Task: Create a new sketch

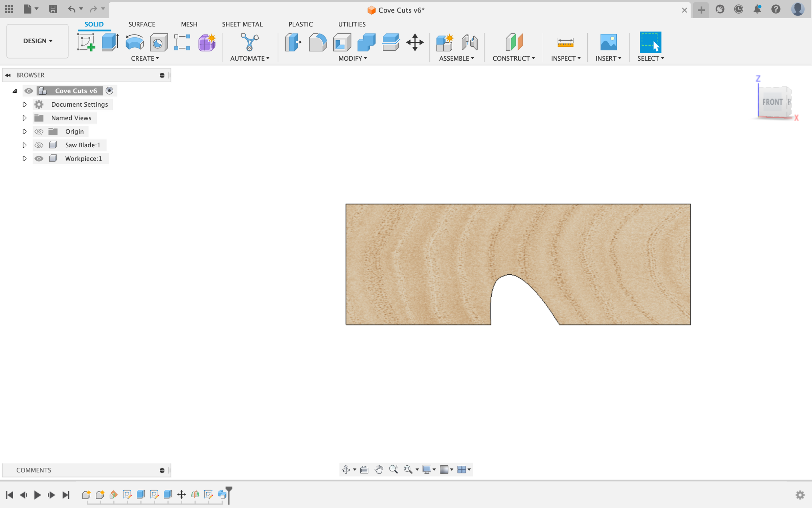Action: pos(86,42)
